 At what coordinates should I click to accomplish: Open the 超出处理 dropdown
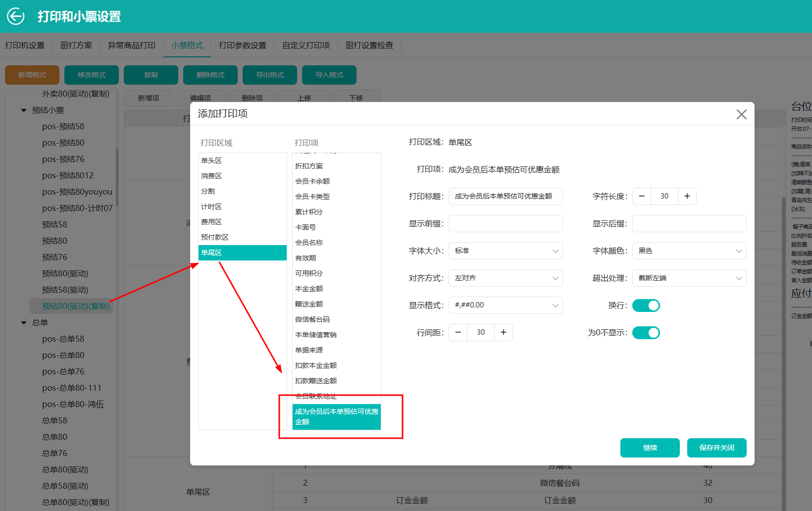point(689,278)
